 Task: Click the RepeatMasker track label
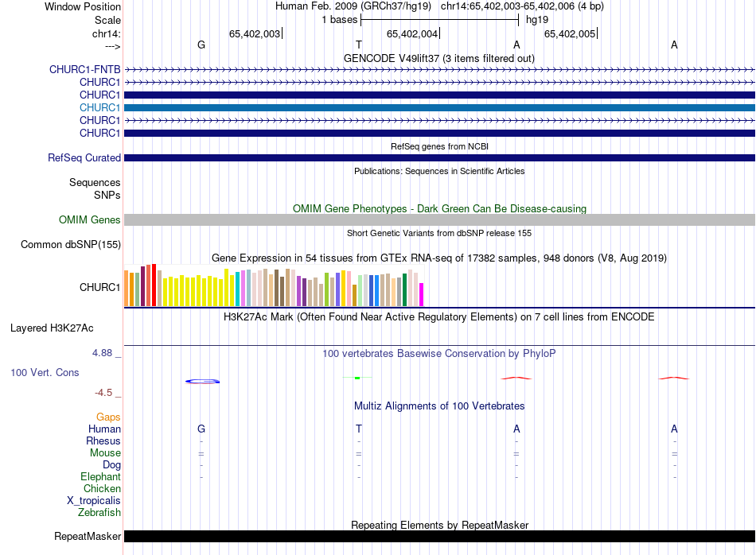[88, 536]
